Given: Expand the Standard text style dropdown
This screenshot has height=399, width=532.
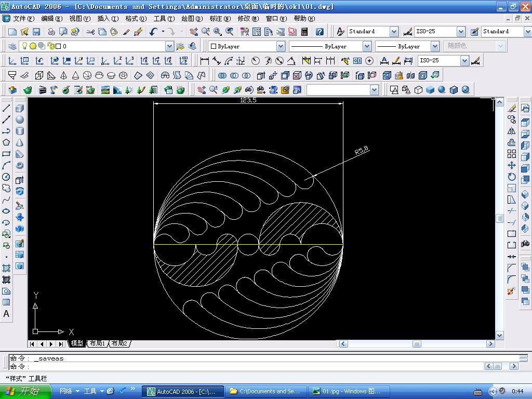Looking at the screenshot, I should tap(394, 32).
